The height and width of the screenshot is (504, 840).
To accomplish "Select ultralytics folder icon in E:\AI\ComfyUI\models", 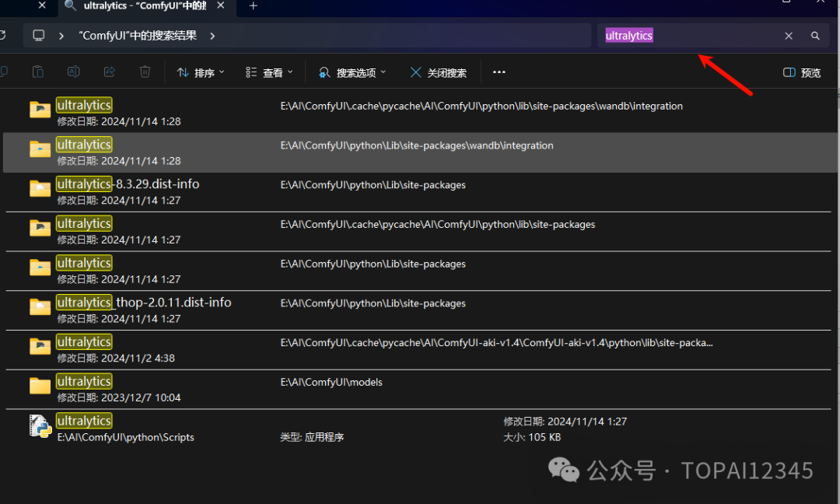I will pos(40,385).
